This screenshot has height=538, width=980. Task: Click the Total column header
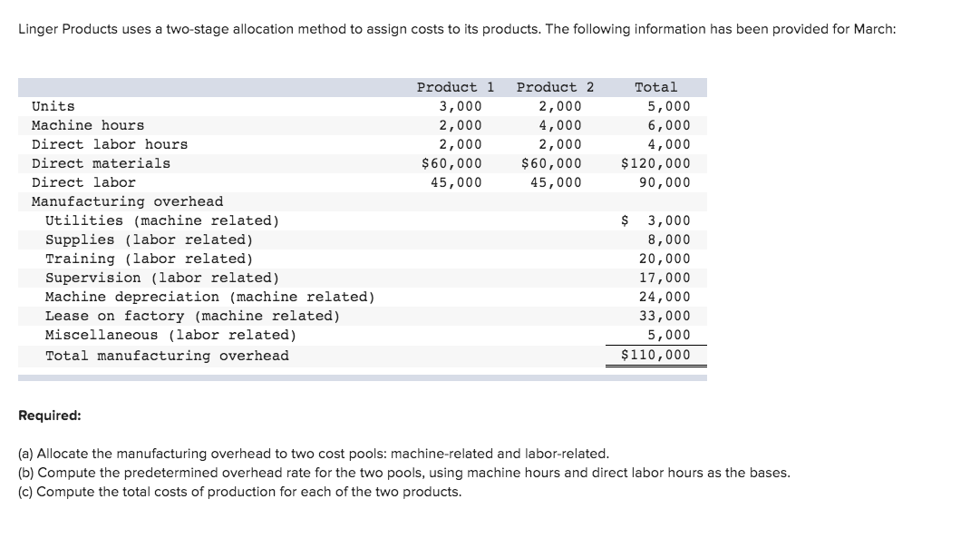(656, 87)
